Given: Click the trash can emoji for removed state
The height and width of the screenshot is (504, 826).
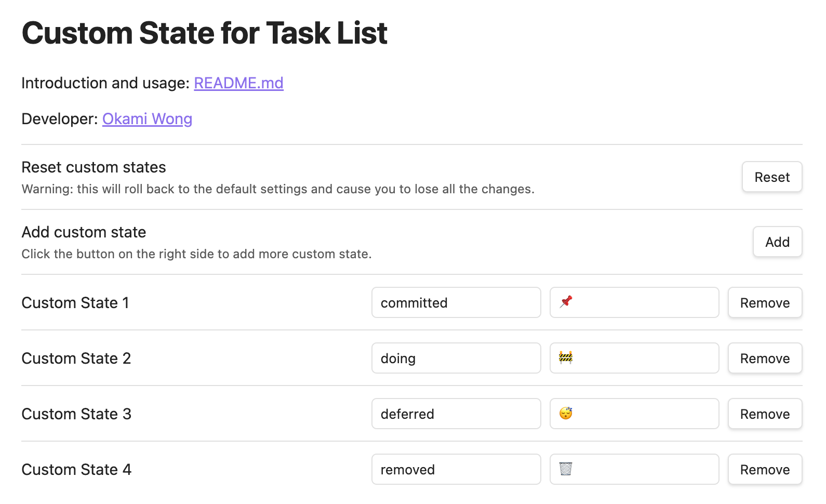Looking at the screenshot, I should tap(566, 469).
